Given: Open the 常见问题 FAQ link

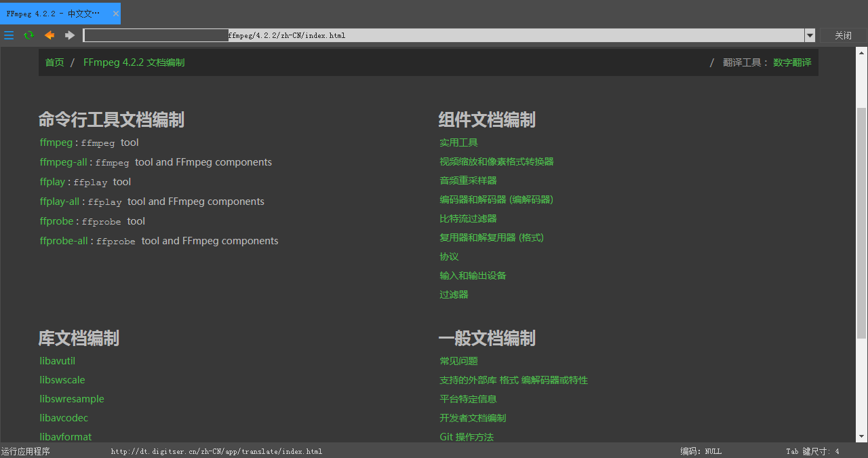Looking at the screenshot, I should click(458, 360).
